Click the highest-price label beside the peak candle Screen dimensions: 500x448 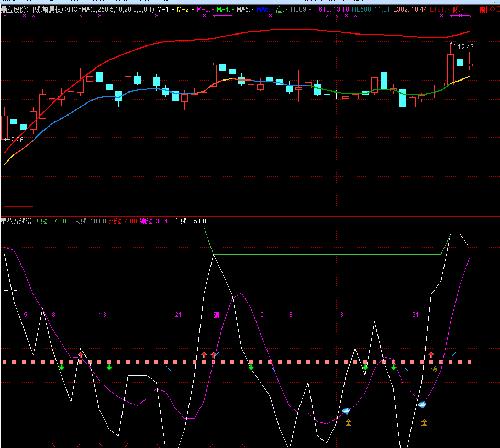click(465, 46)
